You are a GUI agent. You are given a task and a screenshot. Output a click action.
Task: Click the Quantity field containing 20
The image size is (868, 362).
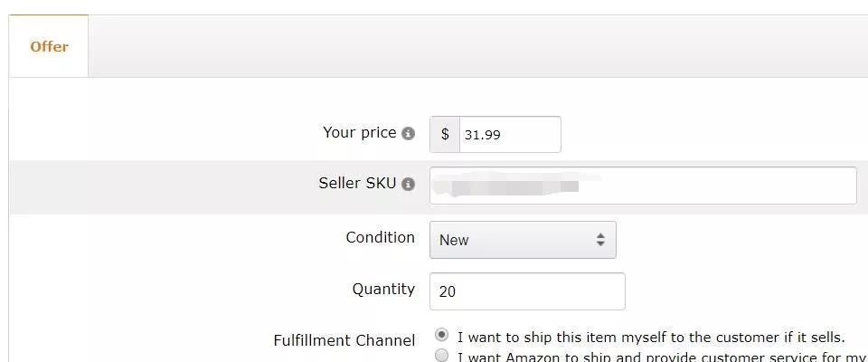[x=527, y=291]
